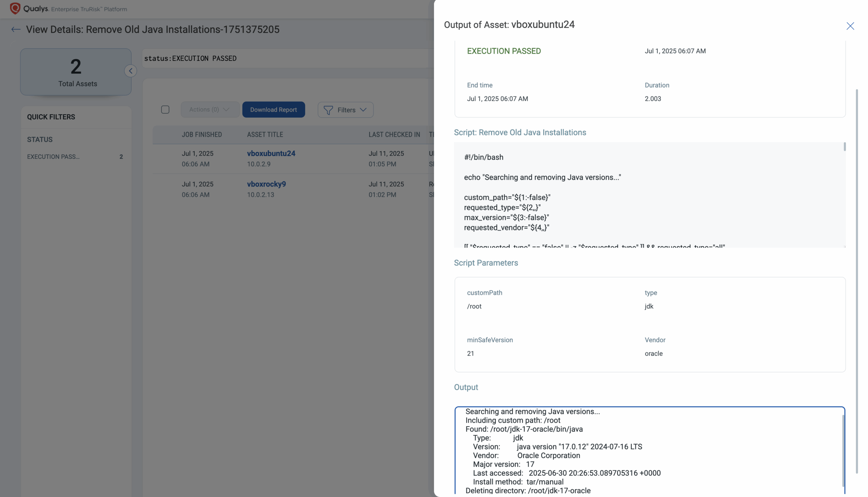Click the script code box scrollbar
The height and width of the screenshot is (497, 868).
click(x=845, y=147)
